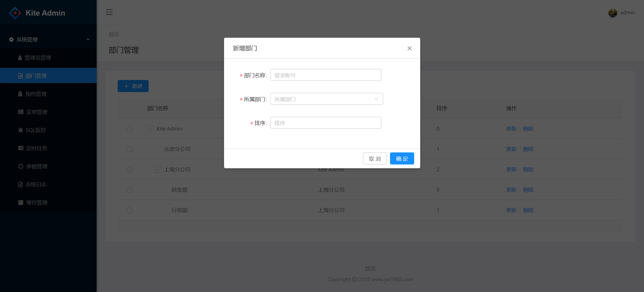This screenshot has width=644, height=292.
Task: Click 删除 link in 北京分公司 row
Action: pyautogui.click(x=528, y=149)
